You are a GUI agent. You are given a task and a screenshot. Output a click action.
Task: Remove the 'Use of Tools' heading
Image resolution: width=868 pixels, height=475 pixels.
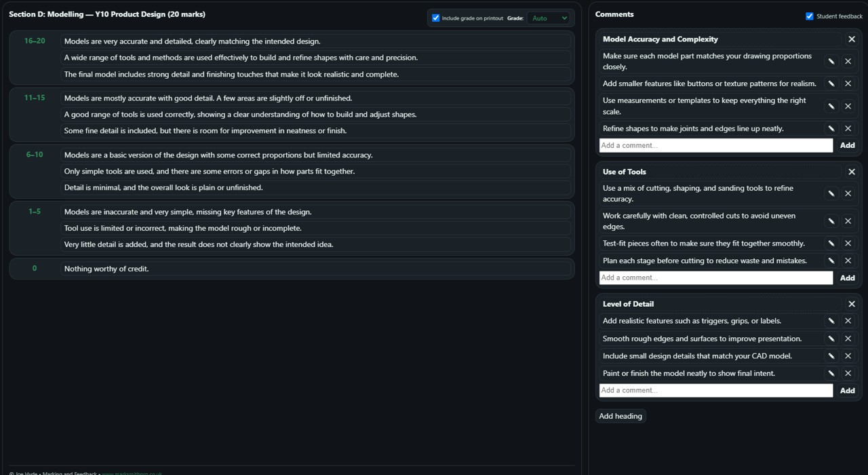pyautogui.click(x=852, y=172)
